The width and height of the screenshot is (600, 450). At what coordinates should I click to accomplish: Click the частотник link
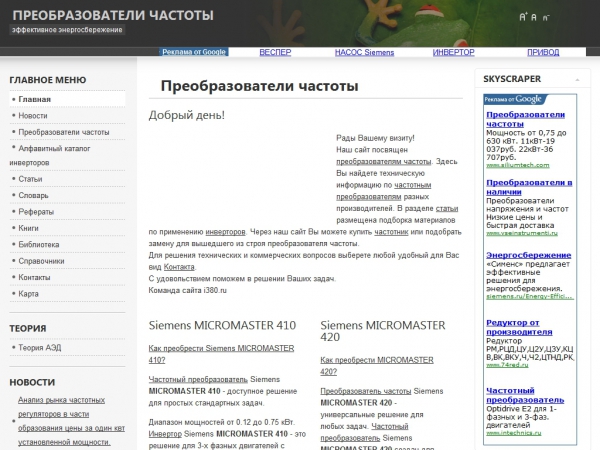pos(391,232)
